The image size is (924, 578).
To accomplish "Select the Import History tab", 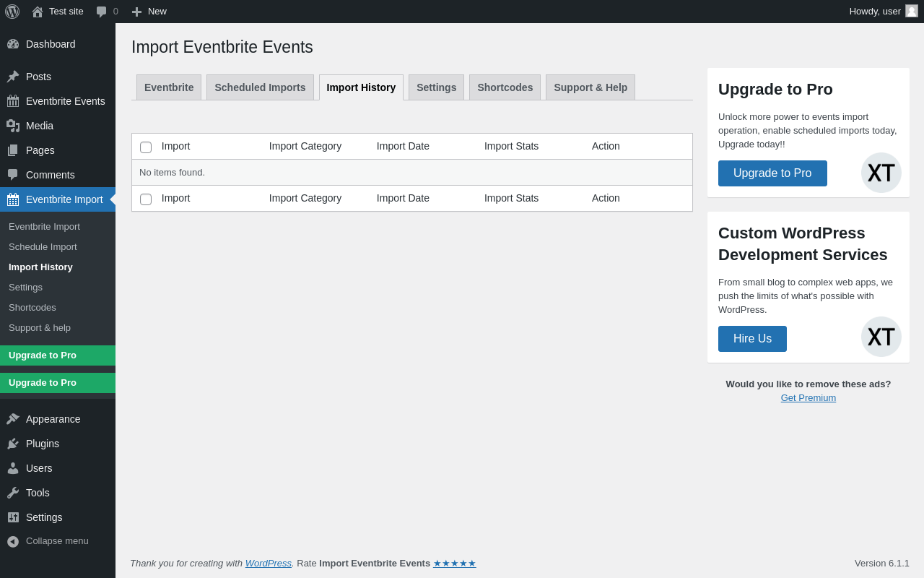I will (x=361, y=87).
